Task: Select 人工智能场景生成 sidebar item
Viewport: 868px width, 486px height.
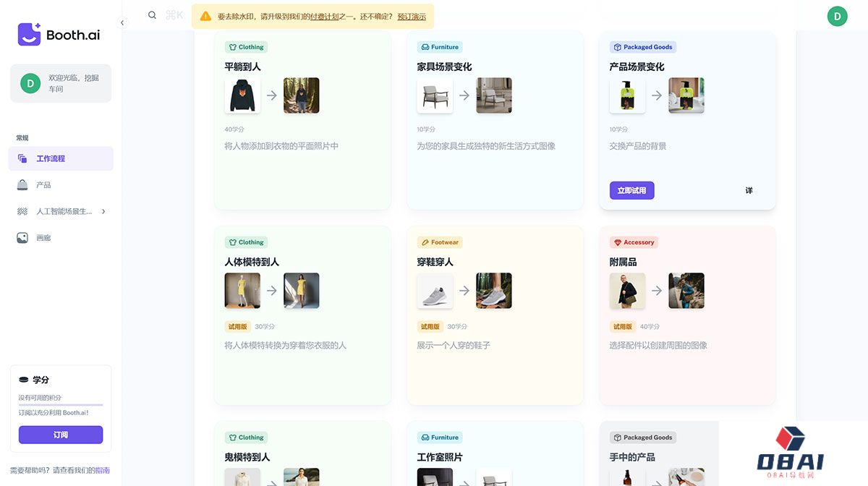Action: (x=61, y=211)
